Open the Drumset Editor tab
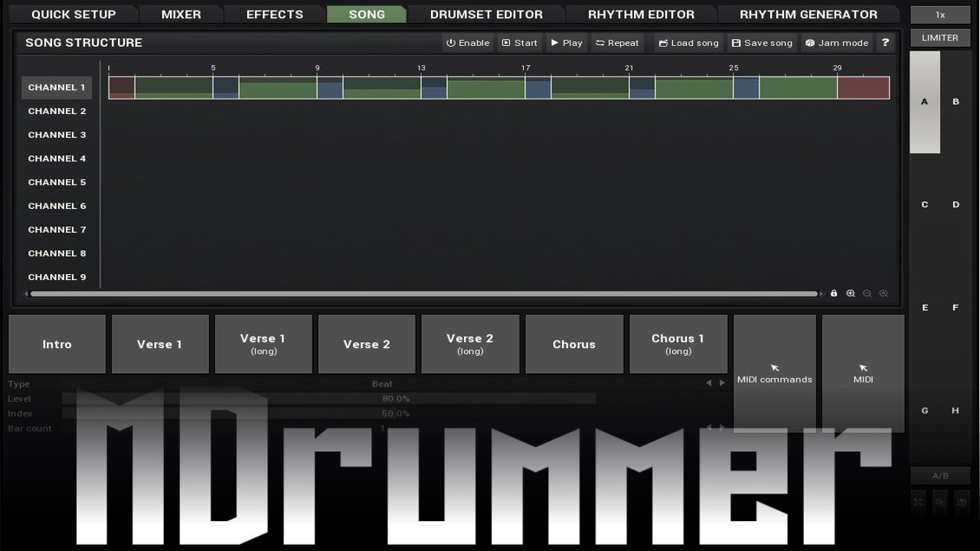980x551 pixels. (x=486, y=15)
